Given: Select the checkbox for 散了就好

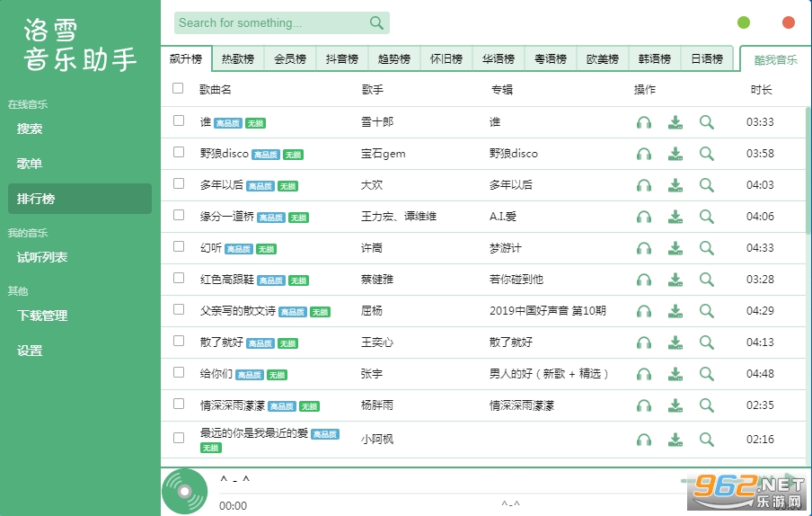Looking at the screenshot, I should pos(179,341).
